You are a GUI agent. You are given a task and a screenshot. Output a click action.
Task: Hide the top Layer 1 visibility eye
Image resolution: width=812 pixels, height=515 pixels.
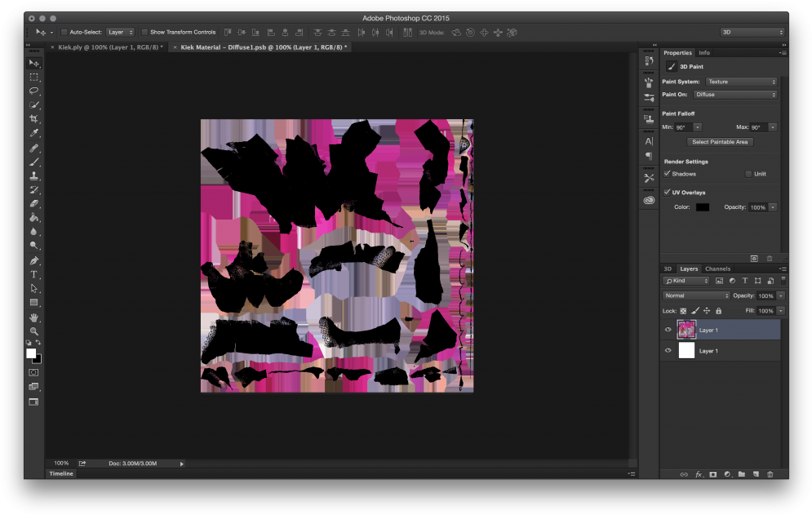[668, 330]
